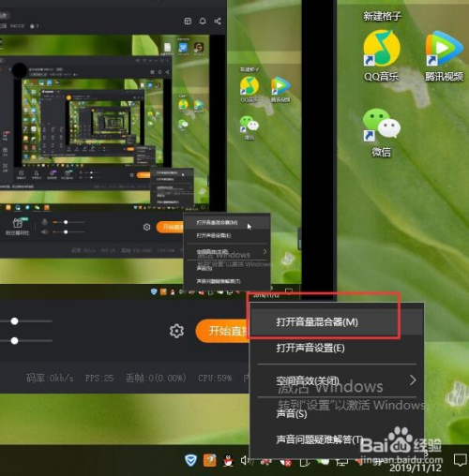Open settings with the large gear icon
Image resolution: width=469 pixels, height=476 pixels.
pyautogui.click(x=176, y=331)
